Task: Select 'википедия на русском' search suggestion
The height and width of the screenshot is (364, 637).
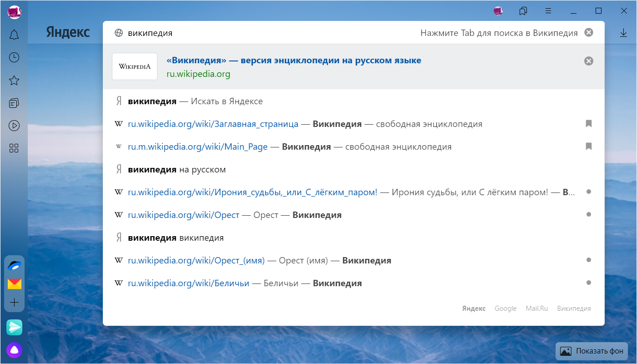Action: [354, 169]
